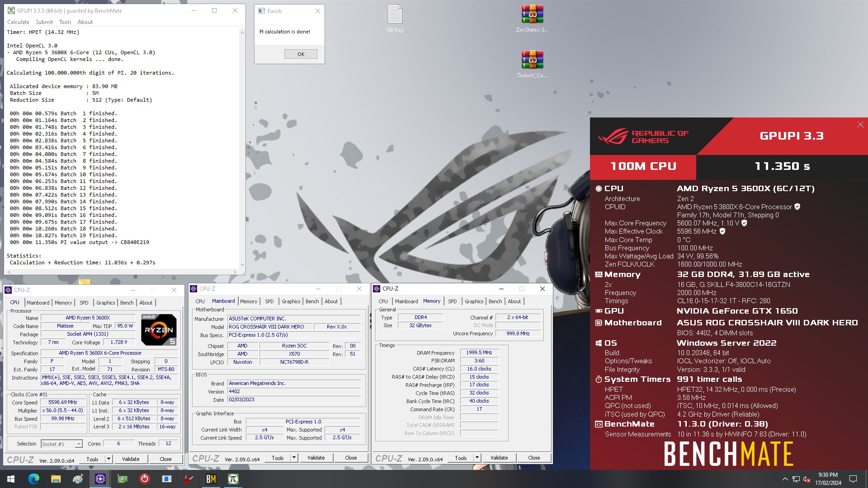Click Tools button in CPU-Z CPU window

click(92, 459)
